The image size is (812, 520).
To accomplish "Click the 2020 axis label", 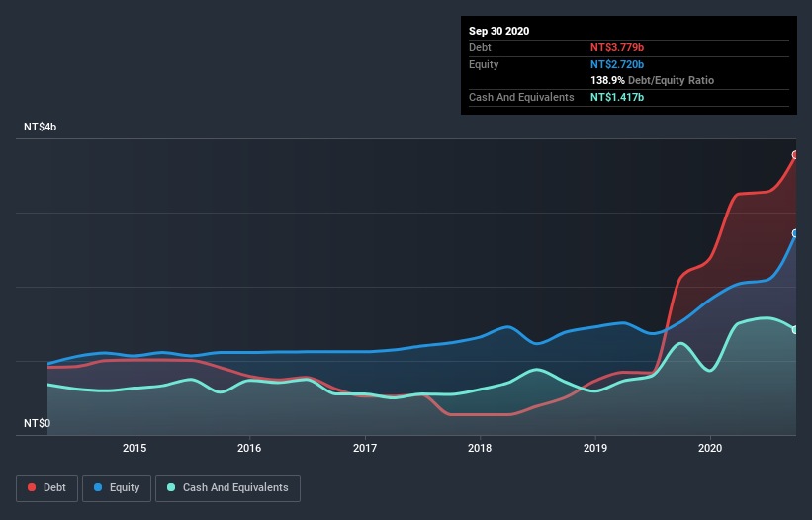I will [x=710, y=448].
